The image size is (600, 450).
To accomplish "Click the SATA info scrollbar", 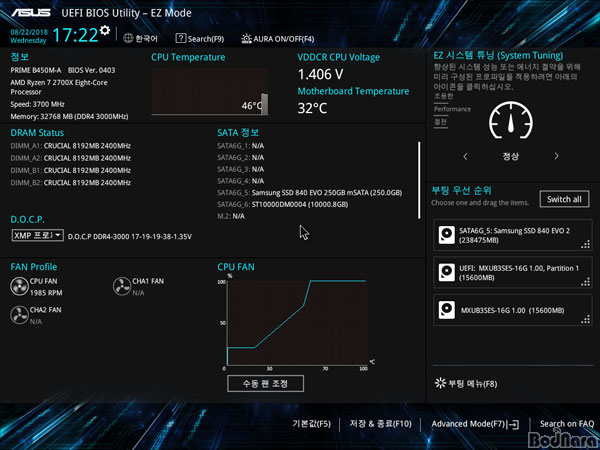I will pyautogui.click(x=419, y=180).
